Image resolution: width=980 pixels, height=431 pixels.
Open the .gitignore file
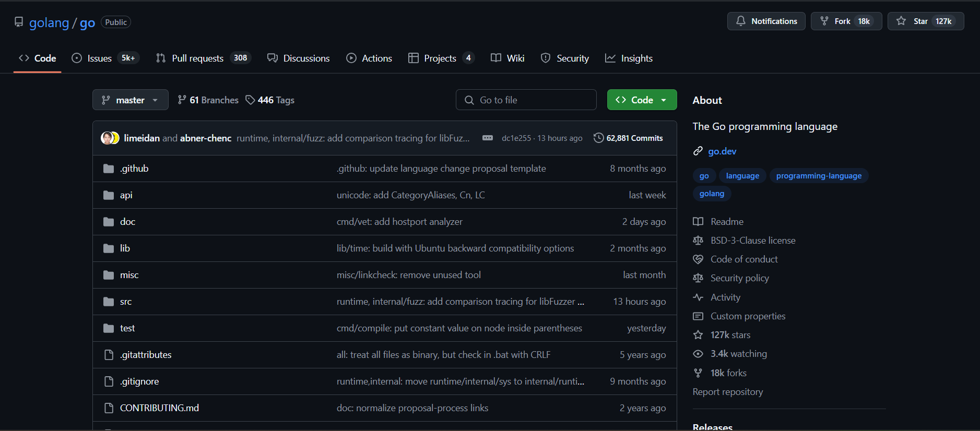coord(139,381)
